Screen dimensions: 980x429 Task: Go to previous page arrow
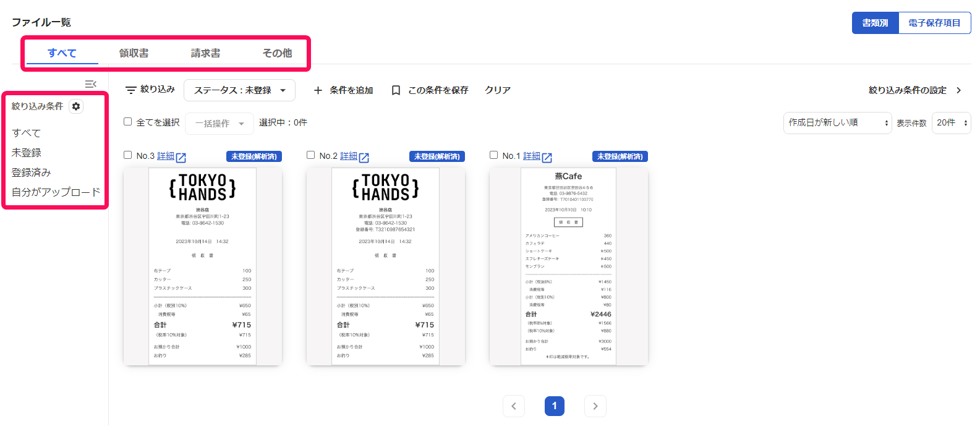pyautogui.click(x=514, y=406)
